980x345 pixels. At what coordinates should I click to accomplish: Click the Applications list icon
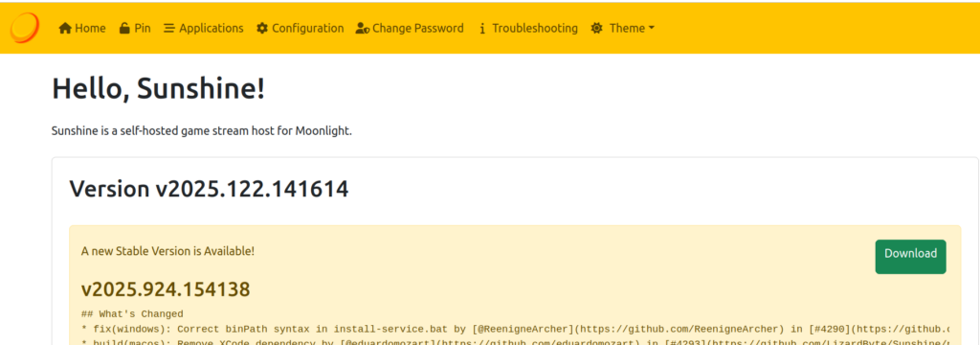pos(169,28)
